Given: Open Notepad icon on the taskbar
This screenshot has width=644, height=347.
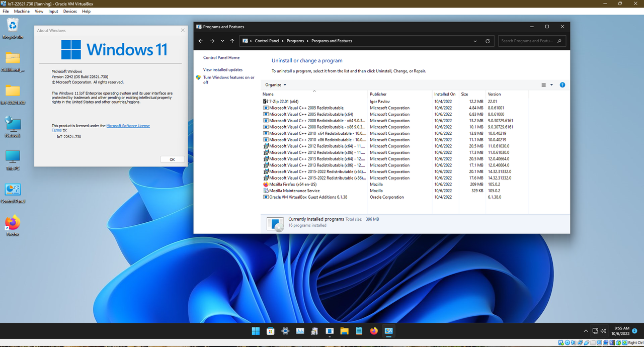Looking at the screenshot, I should 359,331.
